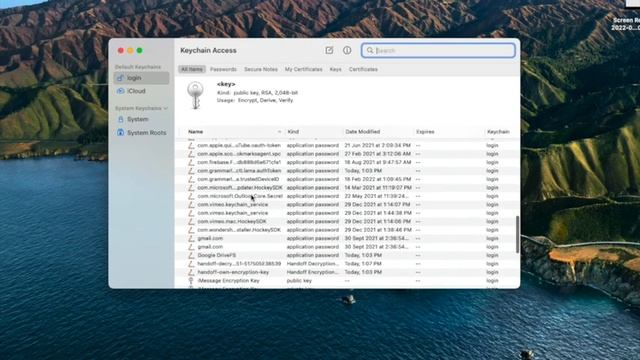Click the magnifier icon in search field
This screenshot has width=640, height=360.
click(370, 51)
